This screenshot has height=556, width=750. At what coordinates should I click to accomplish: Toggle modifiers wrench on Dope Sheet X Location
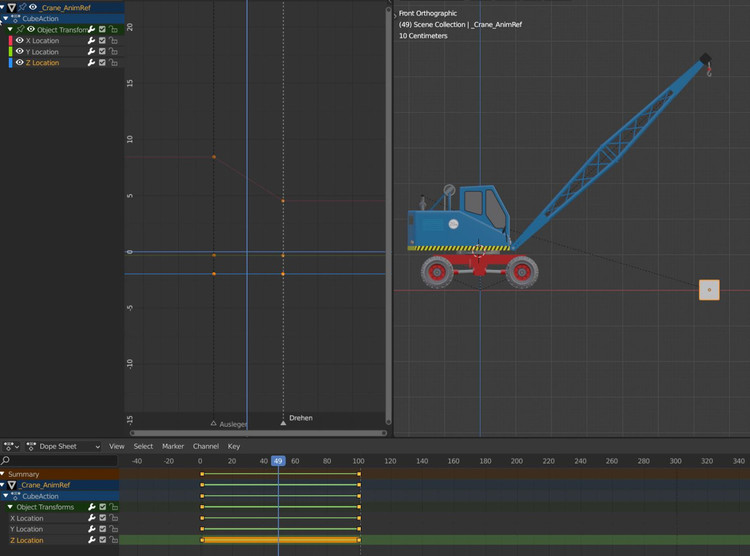pyautogui.click(x=92, y=518)
